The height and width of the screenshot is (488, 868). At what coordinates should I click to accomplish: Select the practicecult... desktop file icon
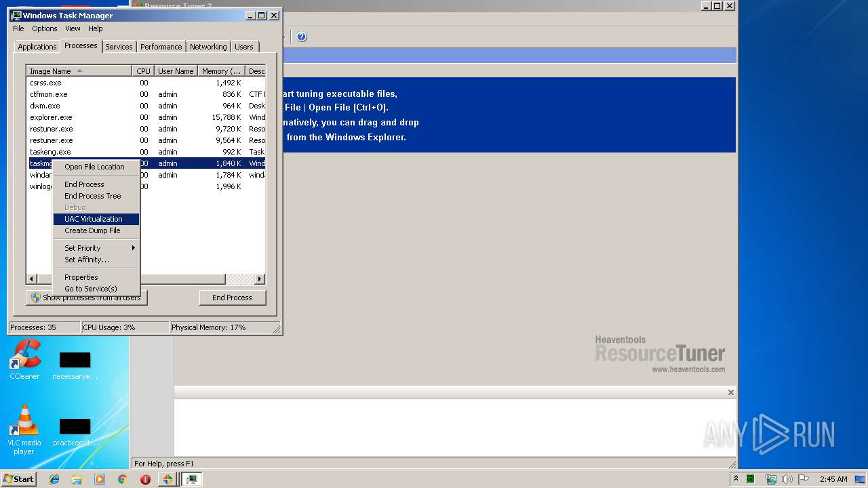click(75, 432)
